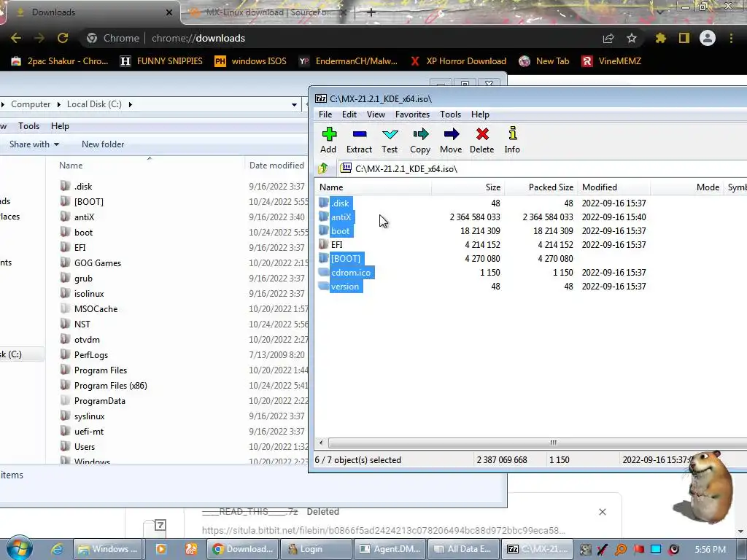
Task: Sort 7-Zip list by Size column
Action: coord(468,187)
